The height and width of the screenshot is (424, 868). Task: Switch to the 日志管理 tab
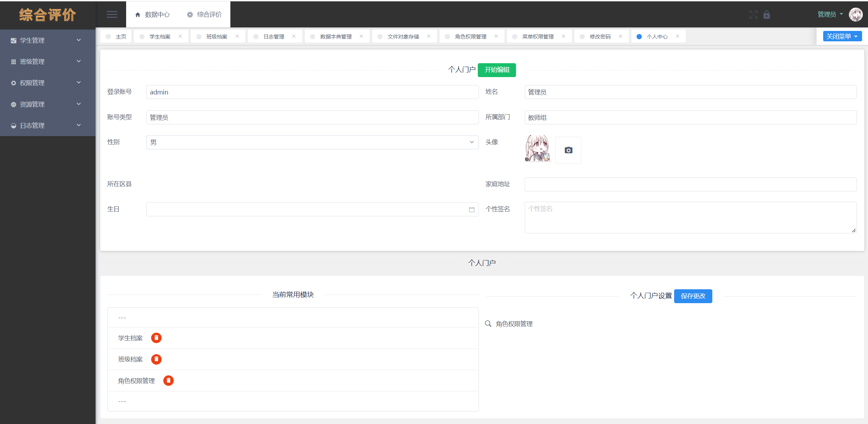click(273, 36)
